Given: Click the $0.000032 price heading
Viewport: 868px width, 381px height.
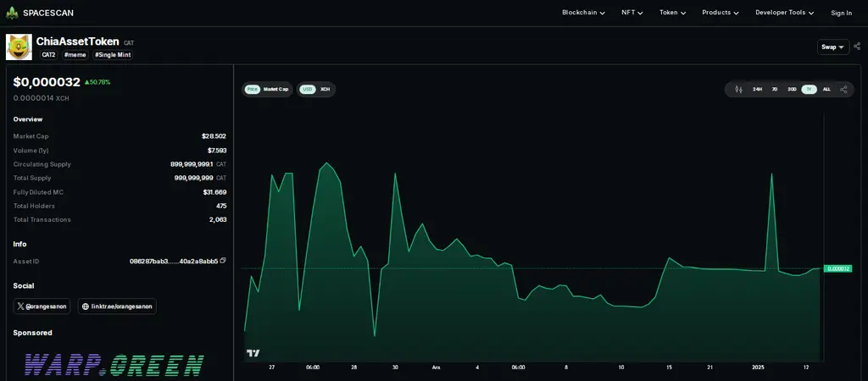Looking at the screenshot, I should [x=47, y=82].
